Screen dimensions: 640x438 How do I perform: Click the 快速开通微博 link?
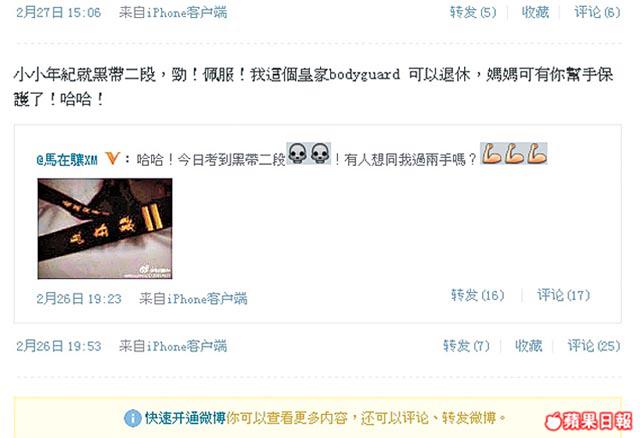pyautogui.click(x=185, y=418)
